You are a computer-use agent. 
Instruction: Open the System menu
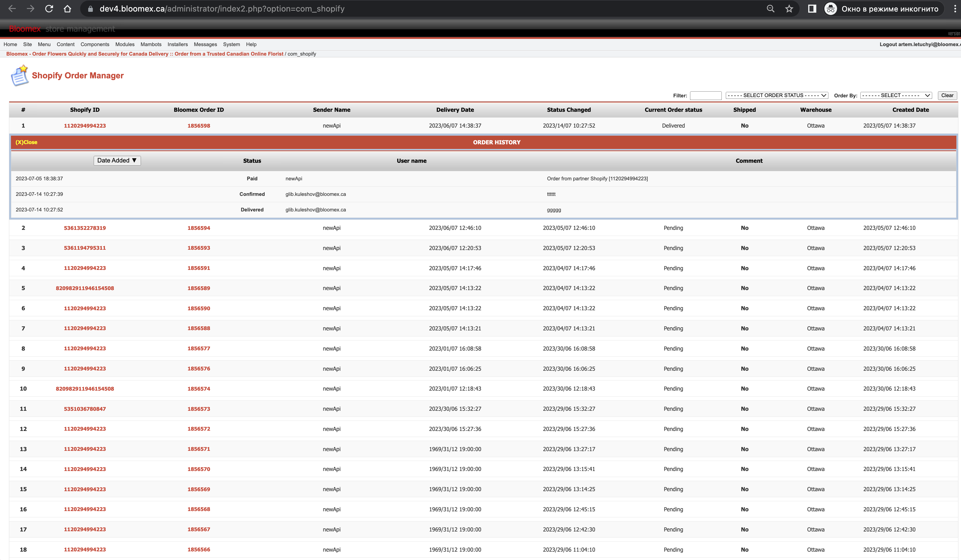click(x=231, y=44)
